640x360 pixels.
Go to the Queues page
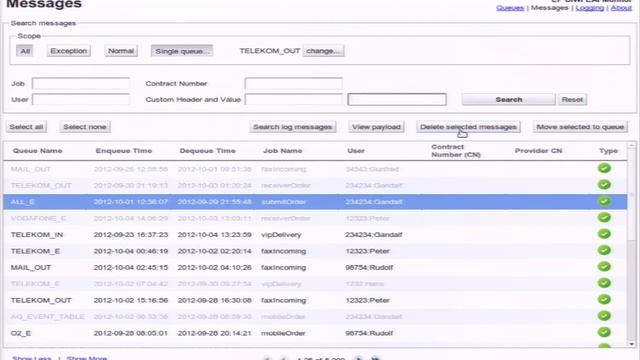pos(510,8)
